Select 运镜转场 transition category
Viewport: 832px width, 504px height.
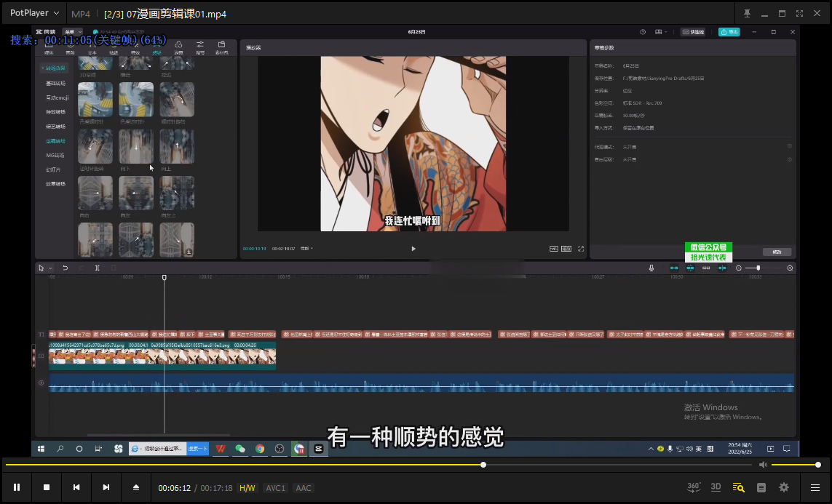point(56,141)
